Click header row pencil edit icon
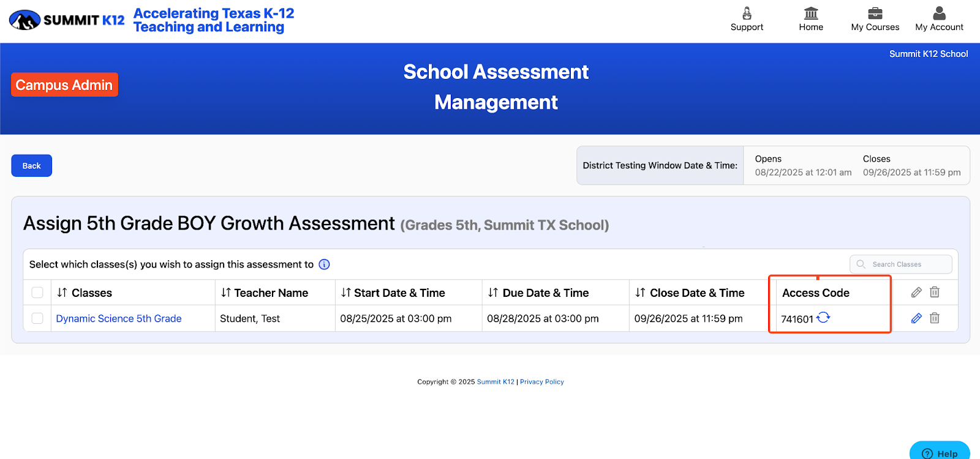 pos(916,293)
